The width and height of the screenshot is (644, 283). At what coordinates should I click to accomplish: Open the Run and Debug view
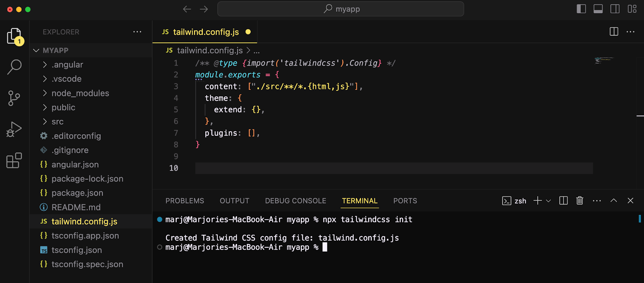(14, 129)
